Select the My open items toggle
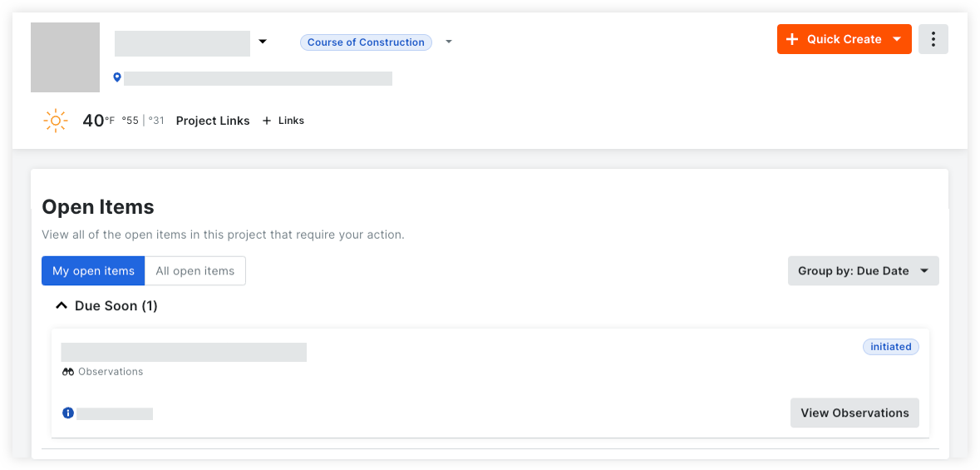The height and width of the screenshot is (470, 980). (x=93, y=271)
